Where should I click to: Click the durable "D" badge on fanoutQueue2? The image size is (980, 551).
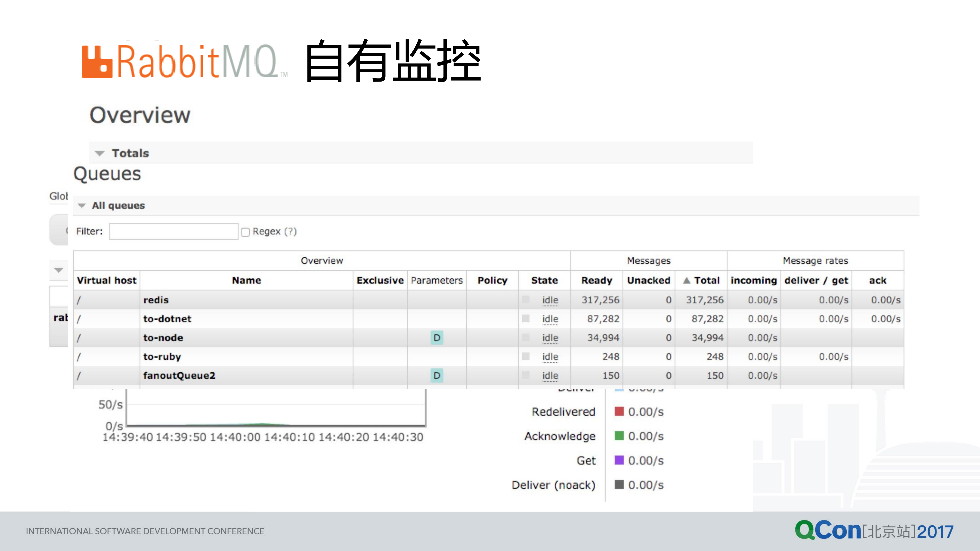coord(437,375)
